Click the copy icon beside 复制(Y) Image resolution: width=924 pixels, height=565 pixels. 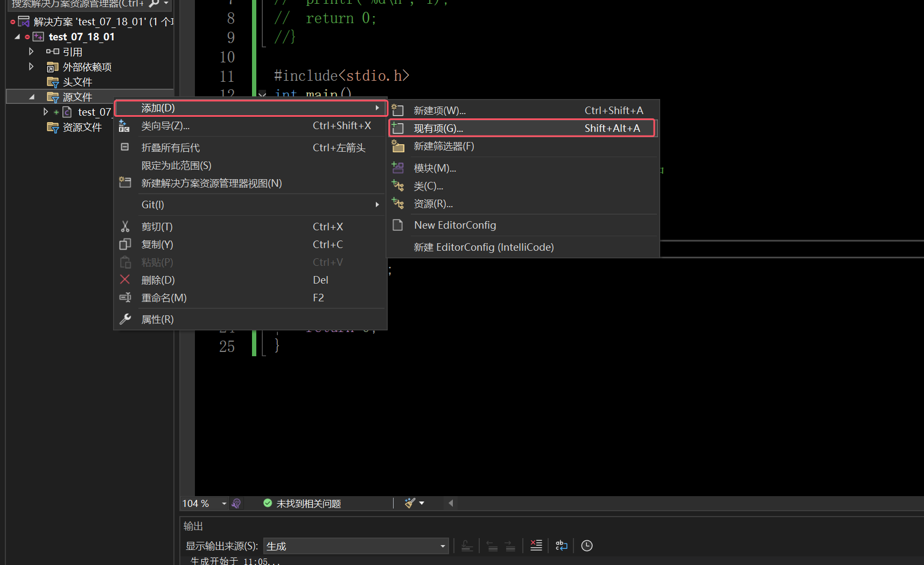pos(125,244)
